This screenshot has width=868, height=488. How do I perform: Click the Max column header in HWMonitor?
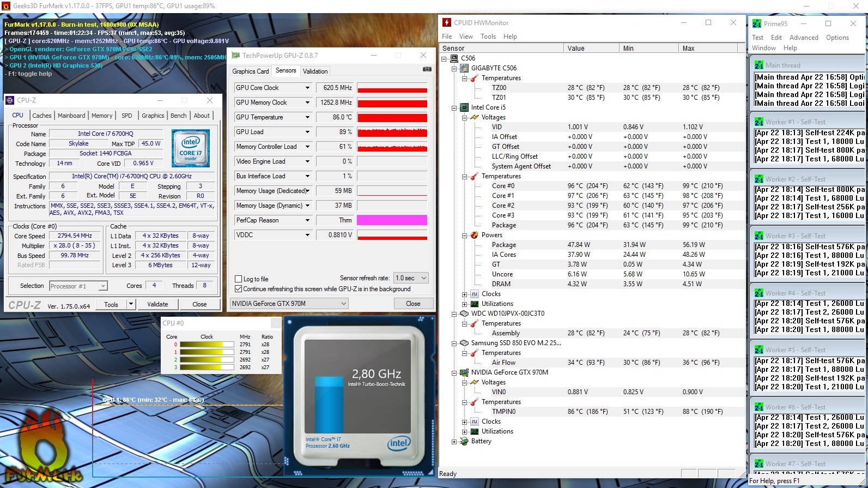pyautogui.click(x=709, y=49)
